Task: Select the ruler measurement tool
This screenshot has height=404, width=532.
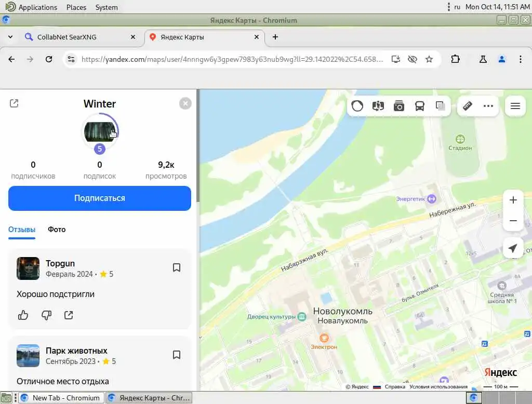Action: (468, 106)
